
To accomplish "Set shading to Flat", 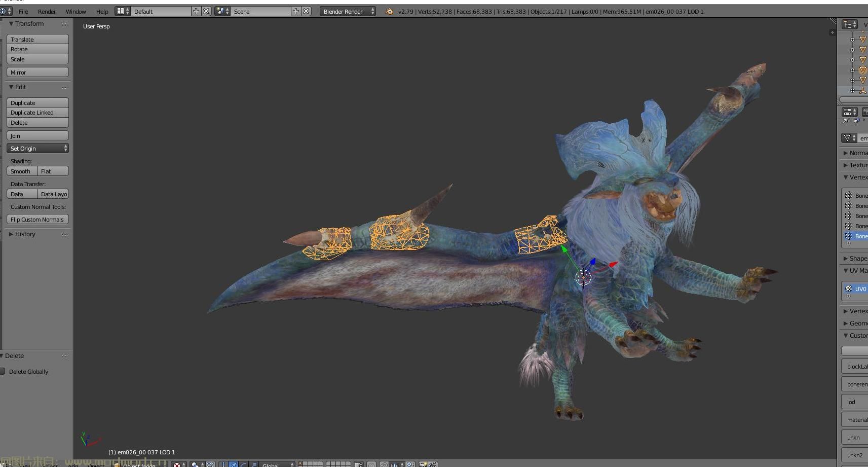I will point(53,171).
